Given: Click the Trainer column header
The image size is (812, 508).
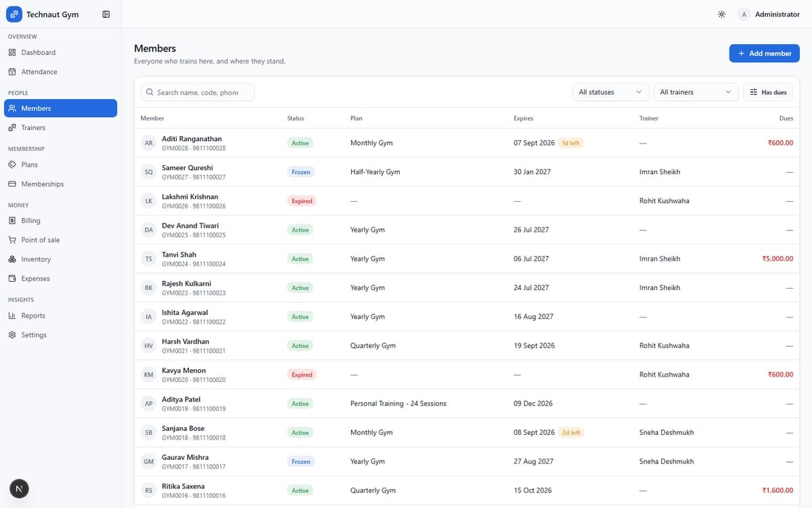Looking at the screenshot, I should point(649,119).
